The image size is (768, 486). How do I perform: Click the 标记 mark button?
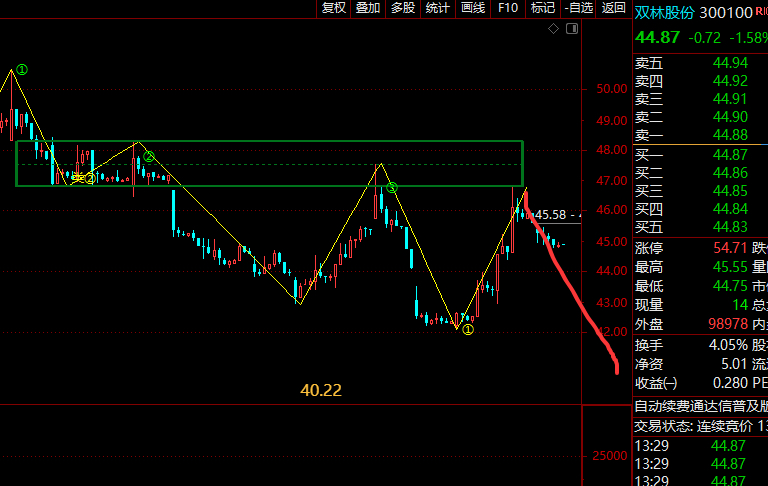(543, 8)
